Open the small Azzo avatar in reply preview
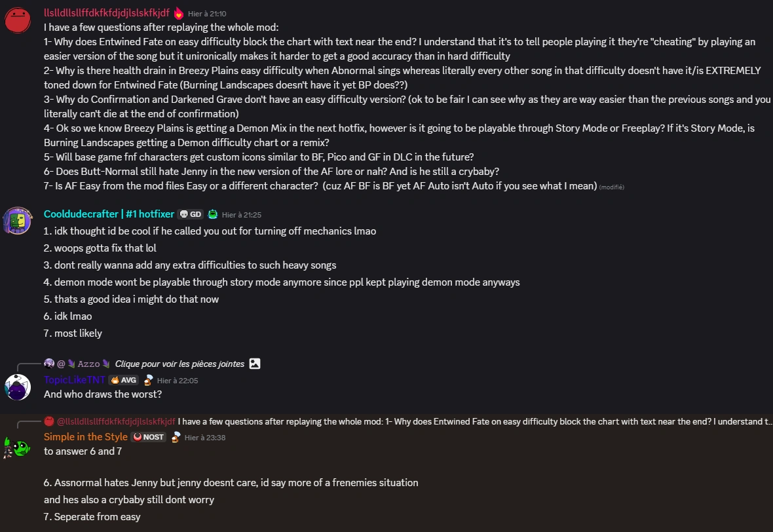773x532 pixels. click(x=48, y=364)
